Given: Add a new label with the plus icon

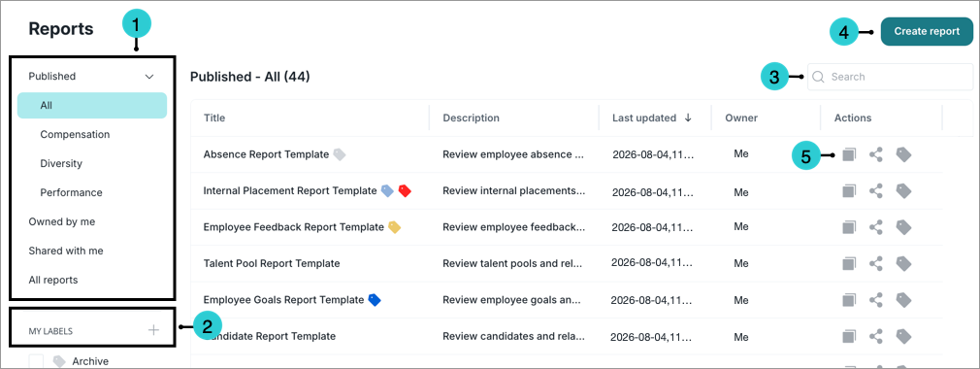Looking at the screenshot, I should [x=153, y=330].
